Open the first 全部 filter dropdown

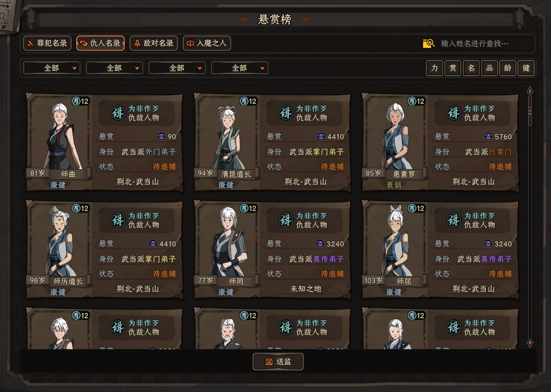[x=52, y=68]
